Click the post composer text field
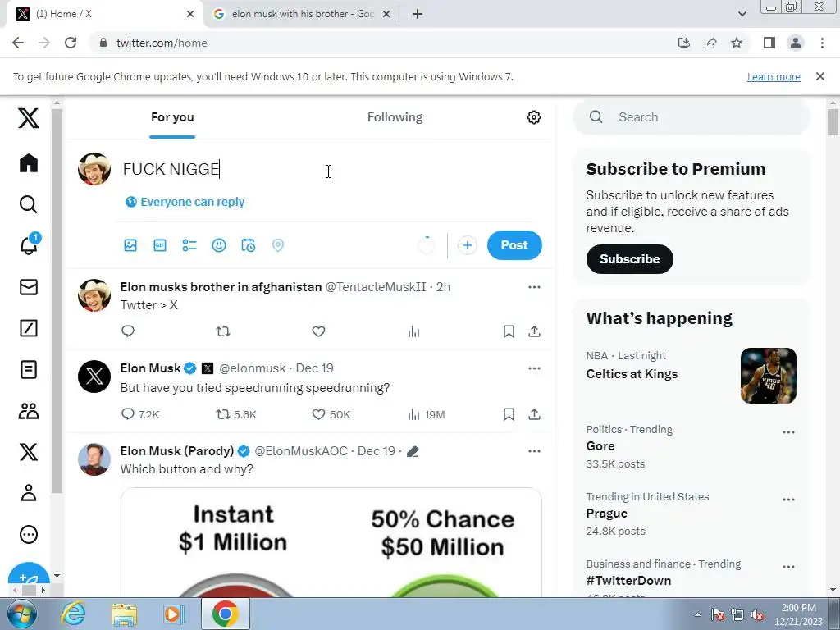The width and height of the screenshot is (840, 630). 328,169
